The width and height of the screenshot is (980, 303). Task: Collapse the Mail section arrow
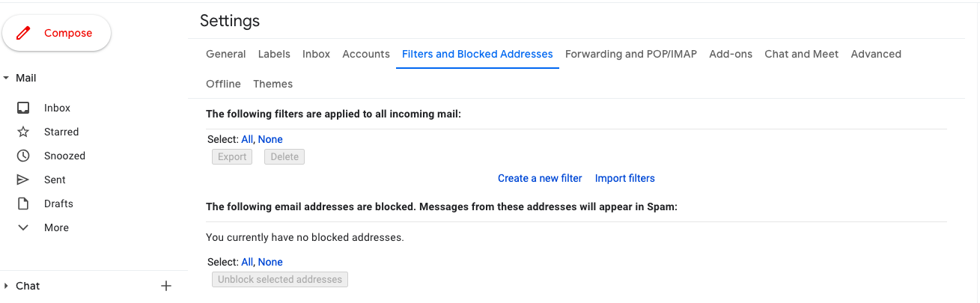pos(6,78)
